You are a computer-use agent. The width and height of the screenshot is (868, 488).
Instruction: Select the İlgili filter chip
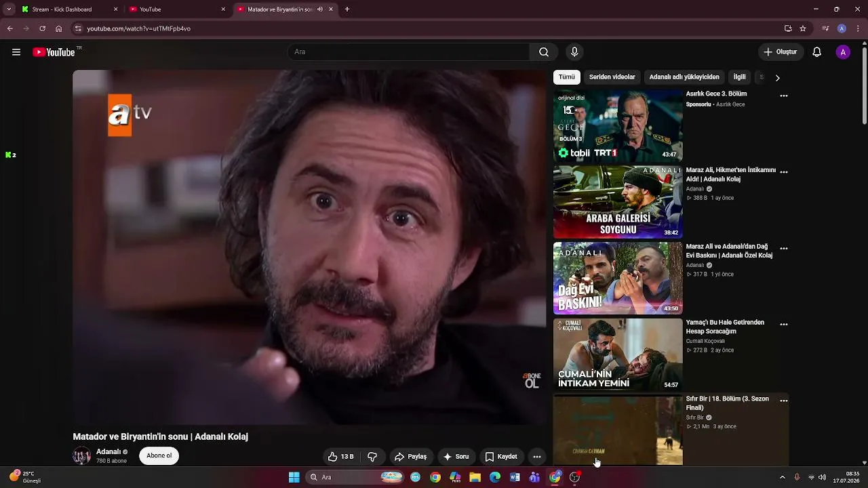(739, 77)
